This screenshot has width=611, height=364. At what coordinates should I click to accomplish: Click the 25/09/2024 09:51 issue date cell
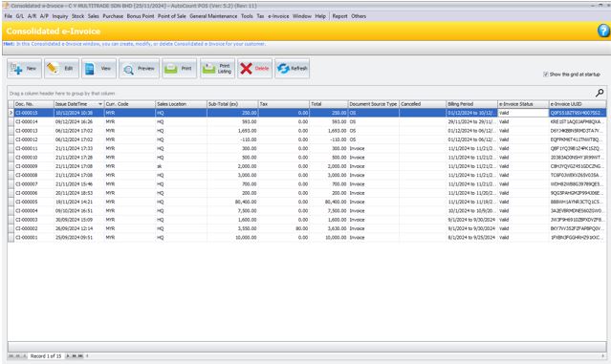click(x=79, y=238)
